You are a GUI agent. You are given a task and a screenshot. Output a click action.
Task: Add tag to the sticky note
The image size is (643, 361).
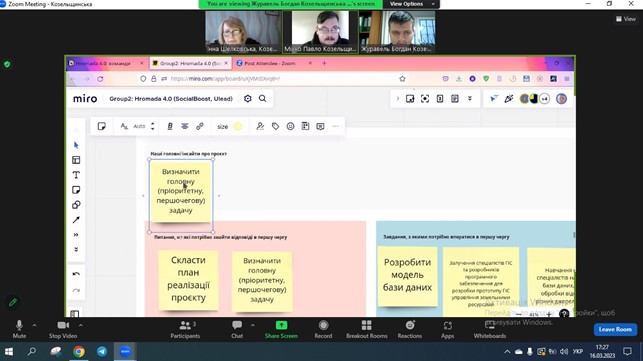pyautogui.click(x=275, y=126)
